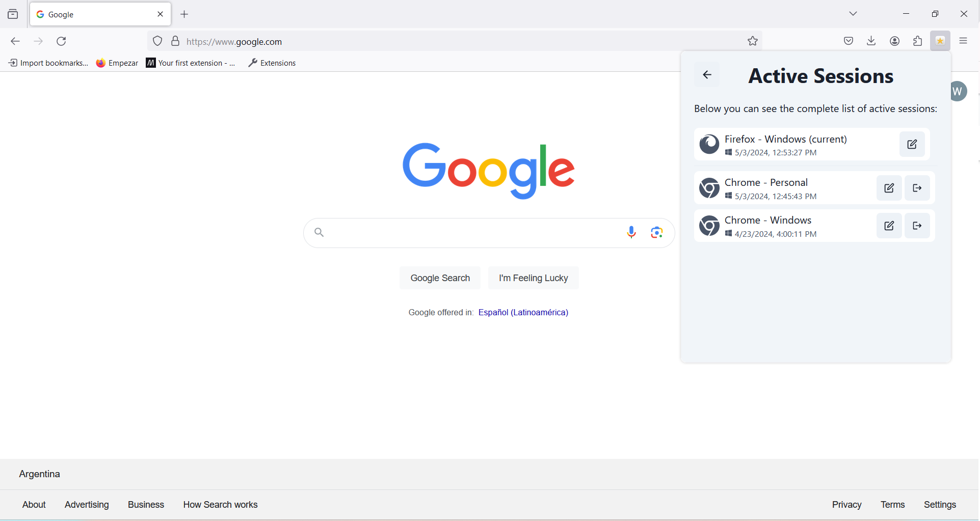980x521 pixels.
Task: Open the Business footer link
Action: coord(146,505)
